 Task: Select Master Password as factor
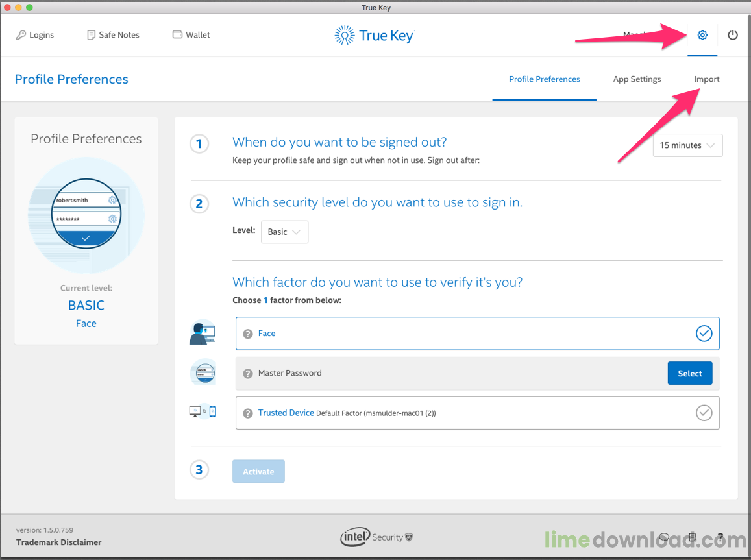pyautogui.click(x=690, y=373)
